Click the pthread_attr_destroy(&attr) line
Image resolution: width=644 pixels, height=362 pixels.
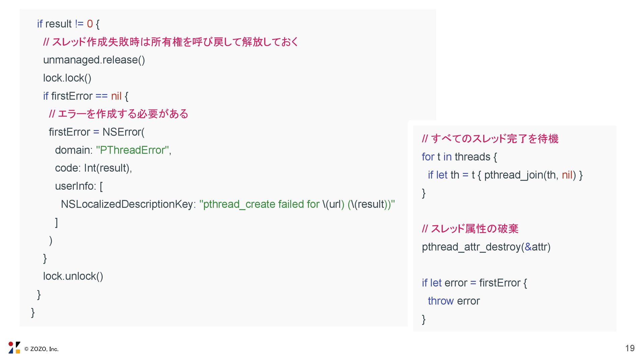point(486,247)
